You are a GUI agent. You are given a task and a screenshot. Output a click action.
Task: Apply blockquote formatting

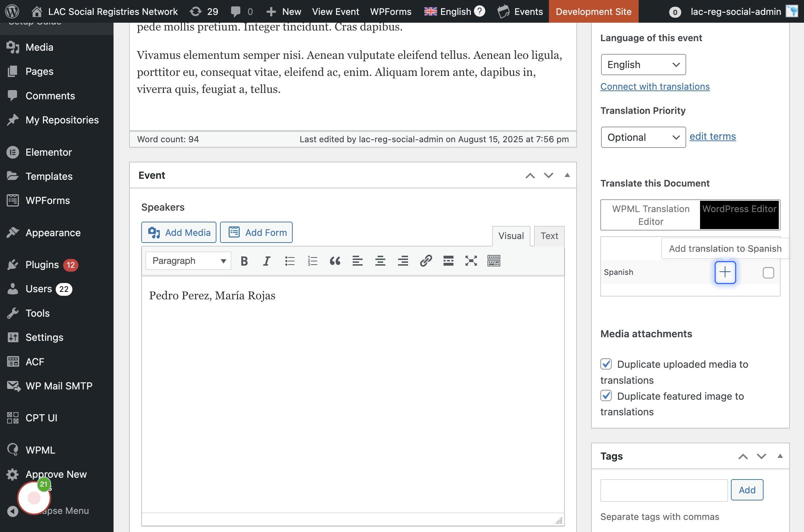[x=335, y=261]
